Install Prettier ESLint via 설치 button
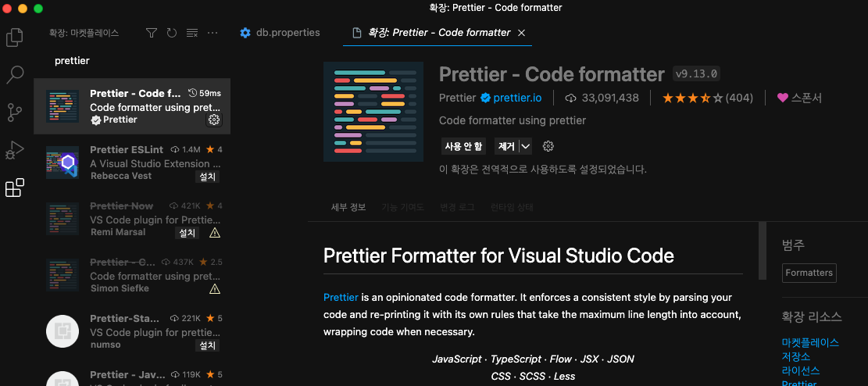The height and width of the screenshot is (386, 868). tap(207, 177)
